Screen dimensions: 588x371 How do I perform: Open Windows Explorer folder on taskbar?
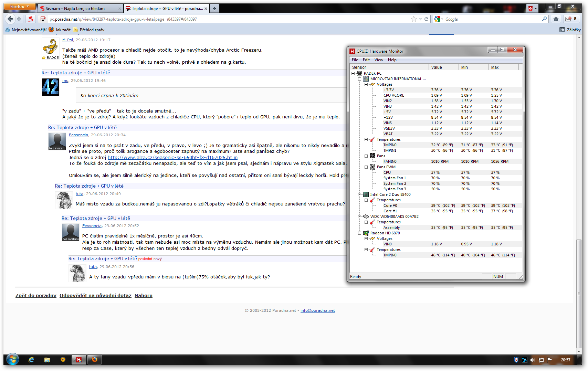click(x=47, y=360)
